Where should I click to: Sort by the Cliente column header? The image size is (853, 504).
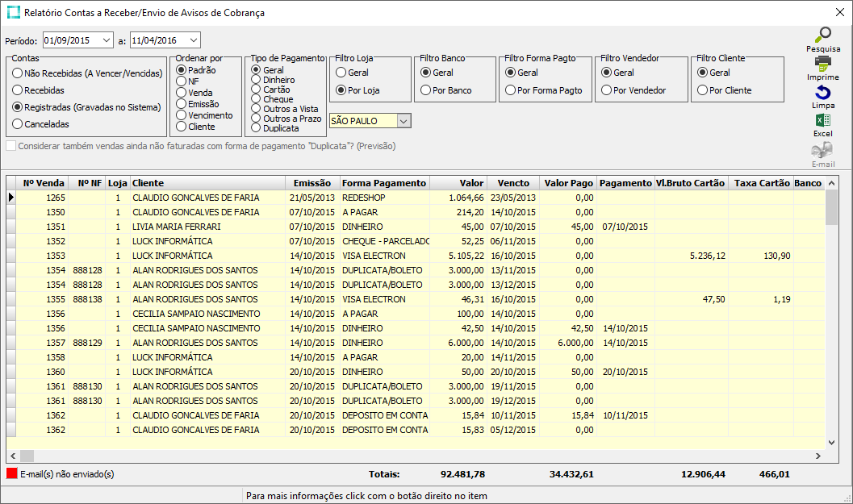pyautogui.click(x=207, y=183)
